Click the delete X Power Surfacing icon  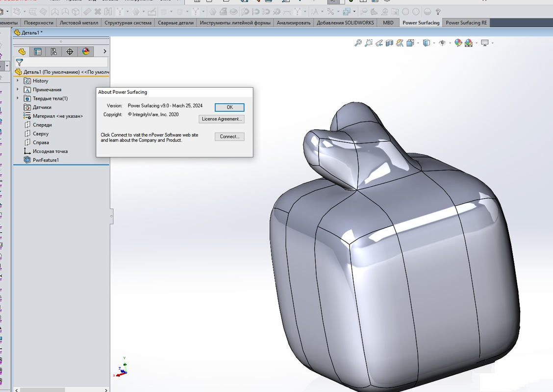click(98, 12)
